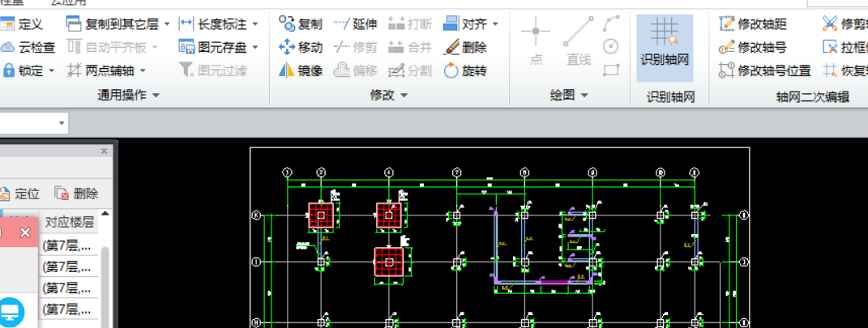
Task: Click the 对应楼层 column header
Action: click(x=69, y=223)
